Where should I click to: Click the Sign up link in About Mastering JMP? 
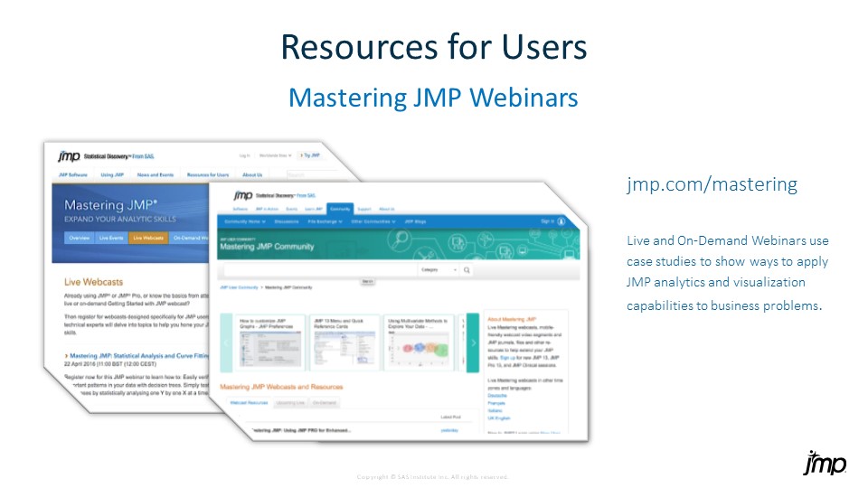tap(507, 358)
